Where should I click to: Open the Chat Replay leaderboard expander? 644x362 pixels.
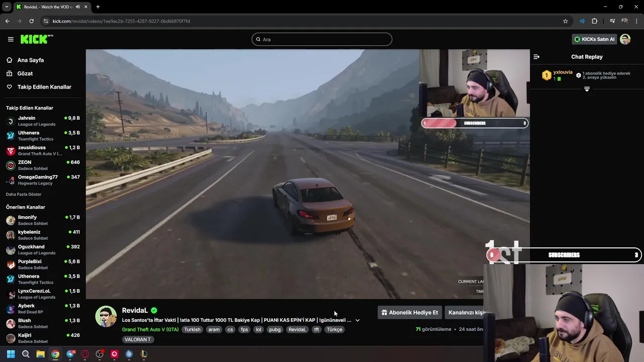coord(587,89)
